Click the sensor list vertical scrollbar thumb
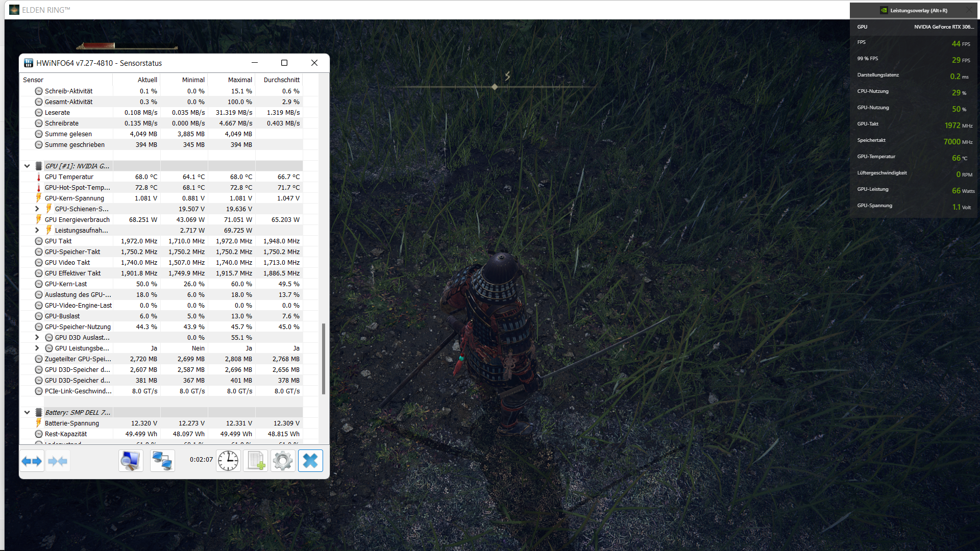 [324, 359]
